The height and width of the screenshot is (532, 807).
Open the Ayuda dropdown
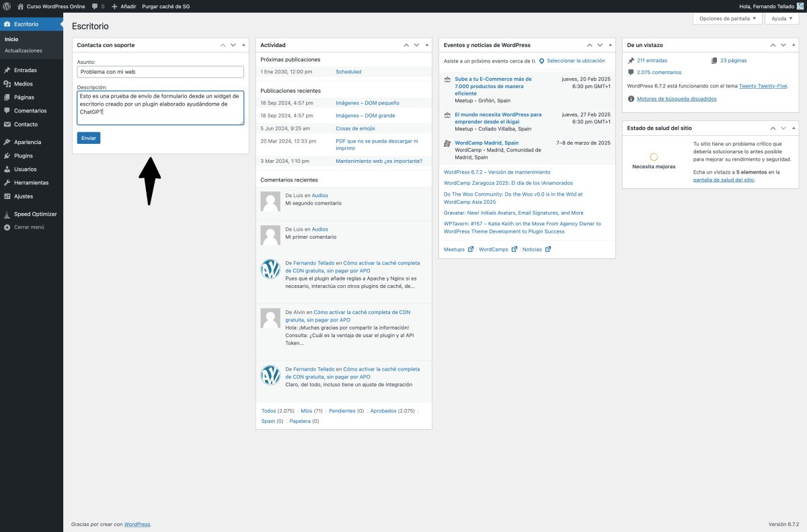pyautogui.click(x=780, y=18)
